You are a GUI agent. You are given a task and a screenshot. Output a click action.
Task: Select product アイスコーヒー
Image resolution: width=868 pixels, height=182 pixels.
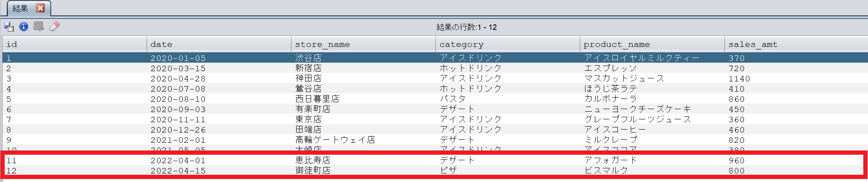click(615, 130)
